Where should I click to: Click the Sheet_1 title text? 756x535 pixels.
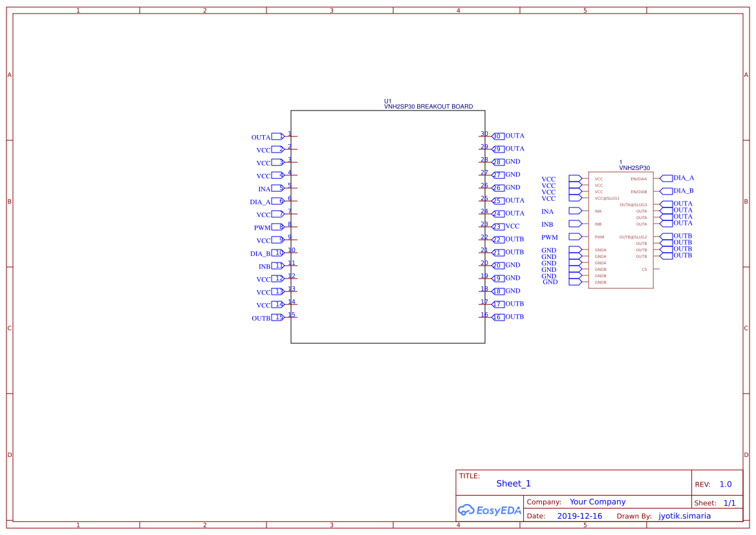coord(513,483)
